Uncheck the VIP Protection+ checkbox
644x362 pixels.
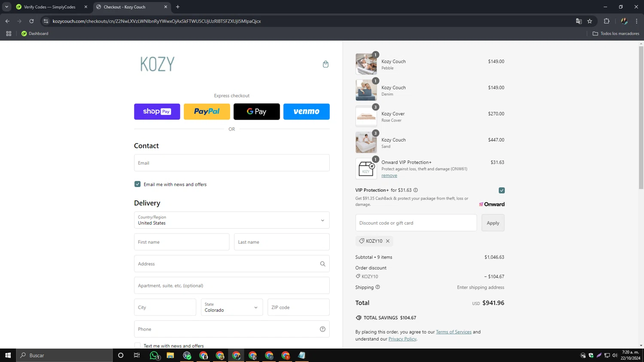[501, 190]
